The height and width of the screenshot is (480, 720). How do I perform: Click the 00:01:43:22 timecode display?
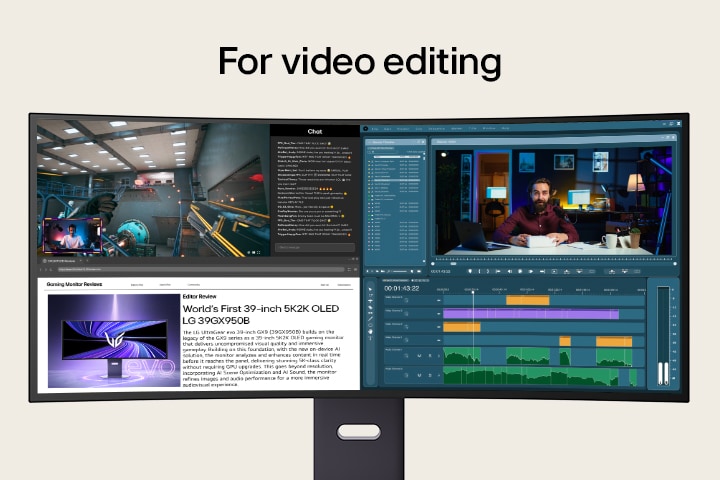400,288
